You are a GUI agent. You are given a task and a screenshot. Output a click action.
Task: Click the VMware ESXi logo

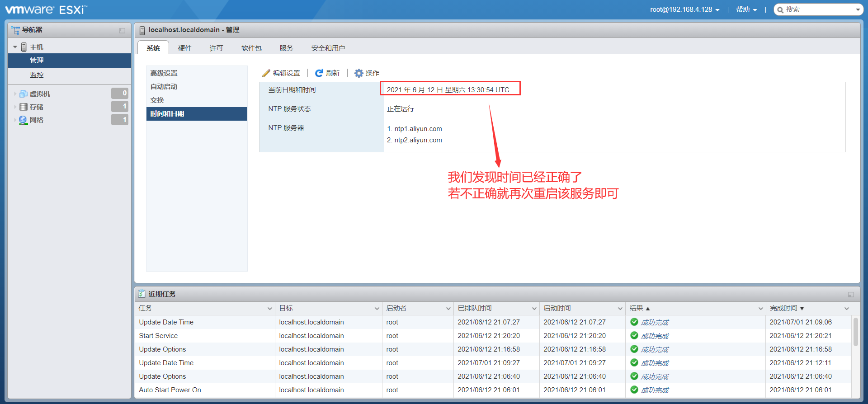tap(47, 9)
